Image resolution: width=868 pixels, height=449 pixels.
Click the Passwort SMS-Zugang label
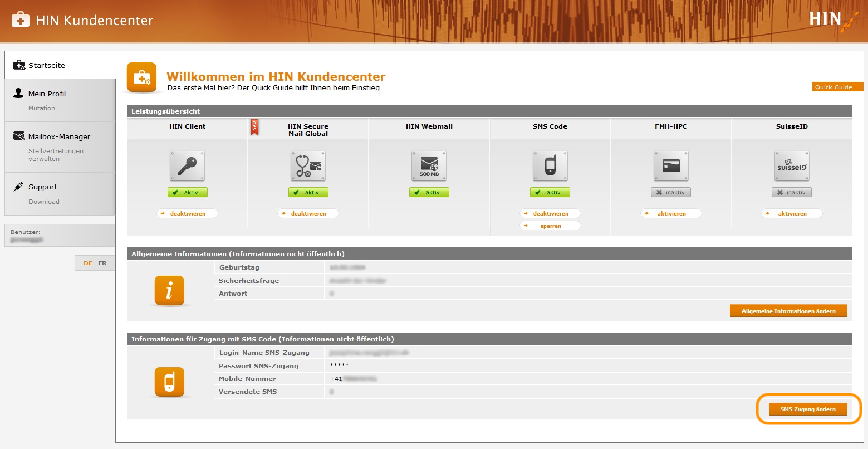pos(258,366)
